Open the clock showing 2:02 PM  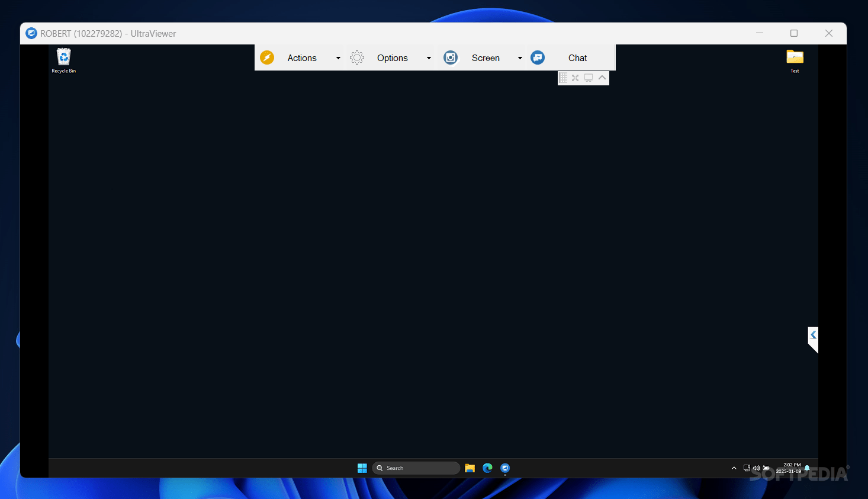tap(789, 468)
